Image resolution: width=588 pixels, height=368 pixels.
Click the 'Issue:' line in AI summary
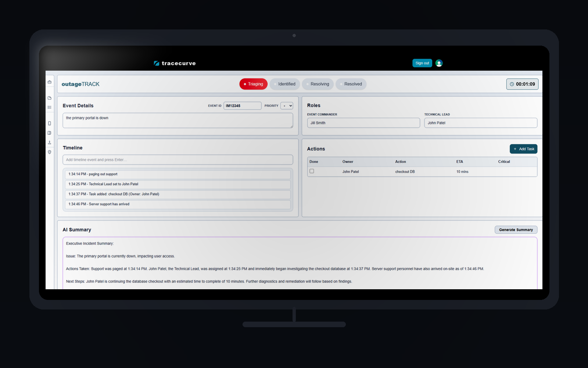click(x=120, y=256)
